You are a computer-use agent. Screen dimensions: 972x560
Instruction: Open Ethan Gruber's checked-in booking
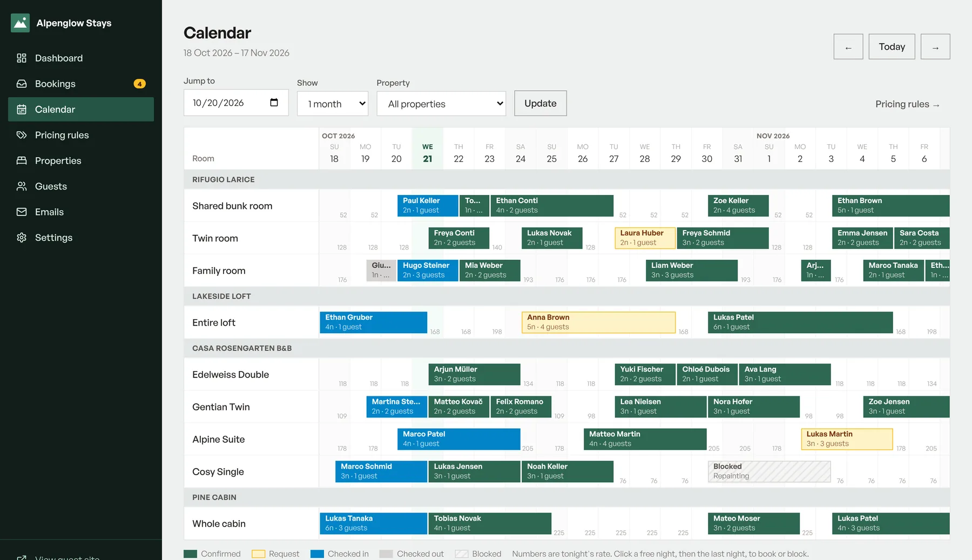(373, 322)
